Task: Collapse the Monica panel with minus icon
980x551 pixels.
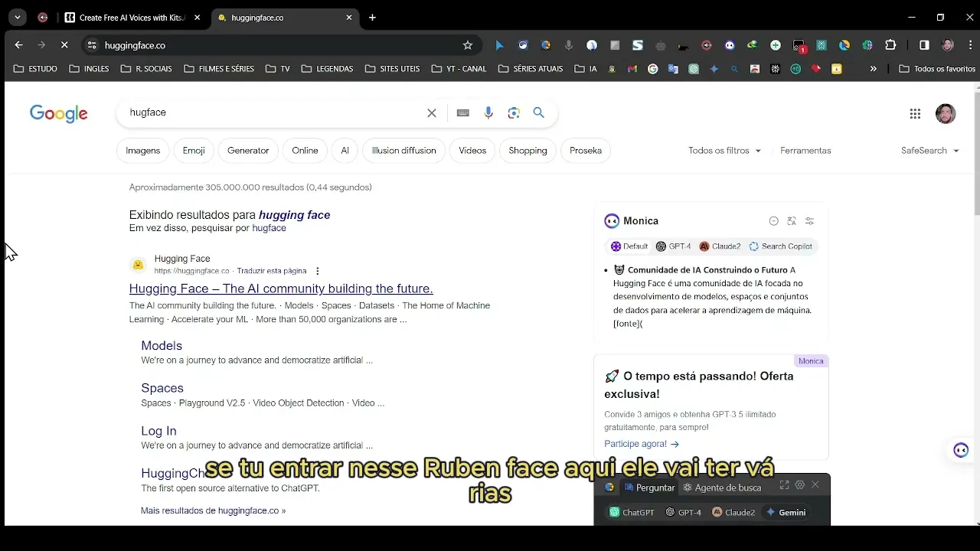Action: [774, 221]
